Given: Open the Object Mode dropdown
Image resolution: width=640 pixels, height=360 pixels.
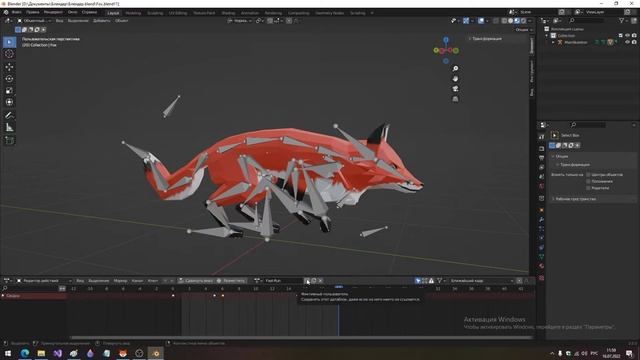Looking at the screenshot, I should click(x=34, y=21).
